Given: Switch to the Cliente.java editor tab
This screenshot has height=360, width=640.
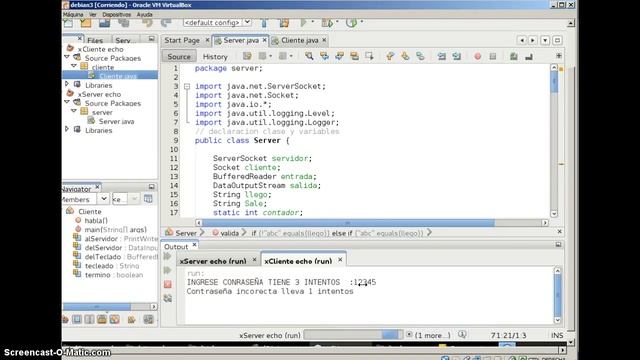Looking at the screenshot, I should [300, 40].
